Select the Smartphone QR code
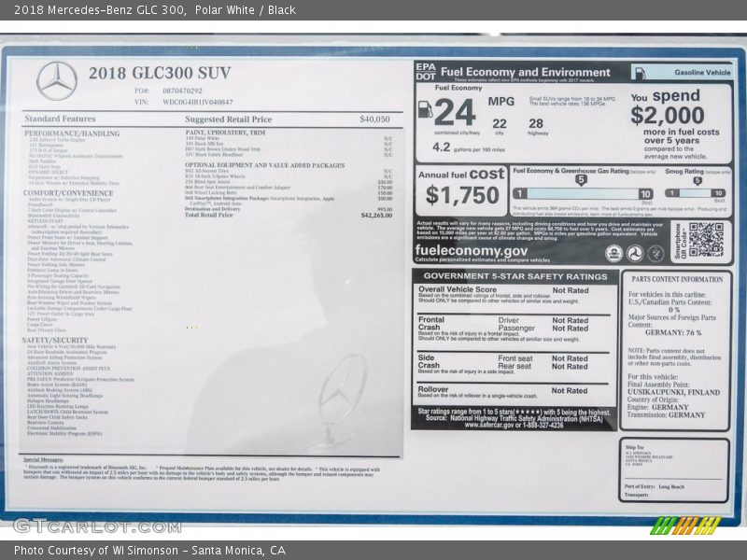 pos(705,240)
